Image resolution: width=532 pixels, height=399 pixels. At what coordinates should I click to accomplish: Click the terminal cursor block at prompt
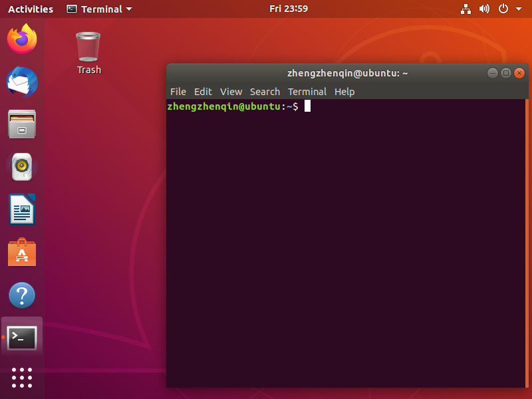(x=307, y=106)
